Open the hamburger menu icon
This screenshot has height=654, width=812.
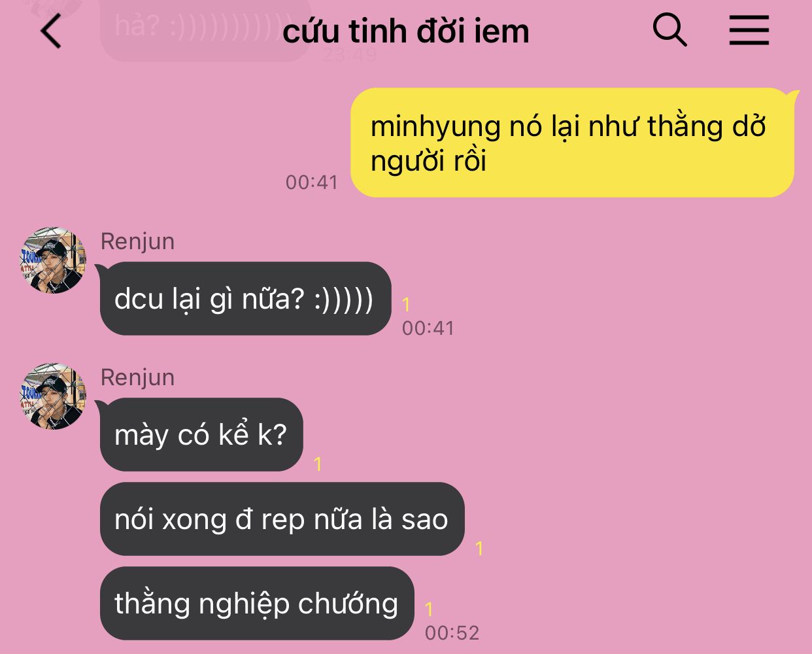click(x=749, y=30)
